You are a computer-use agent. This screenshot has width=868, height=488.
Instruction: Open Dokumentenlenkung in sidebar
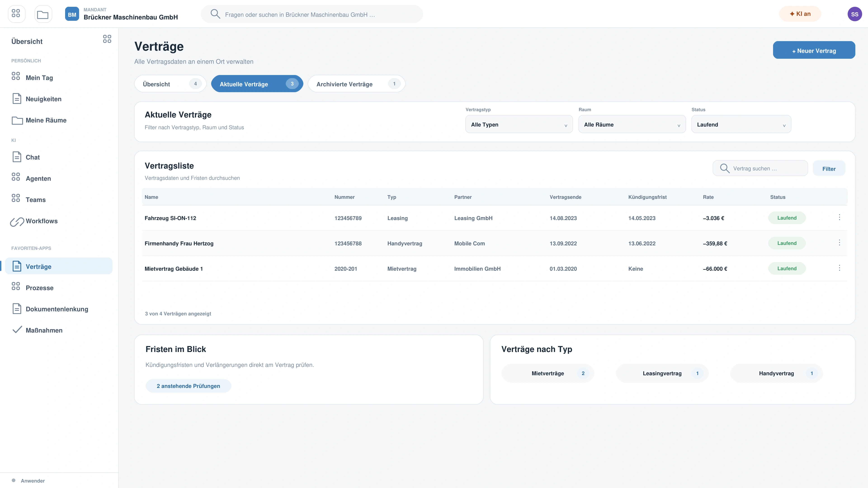click(59, 309)
